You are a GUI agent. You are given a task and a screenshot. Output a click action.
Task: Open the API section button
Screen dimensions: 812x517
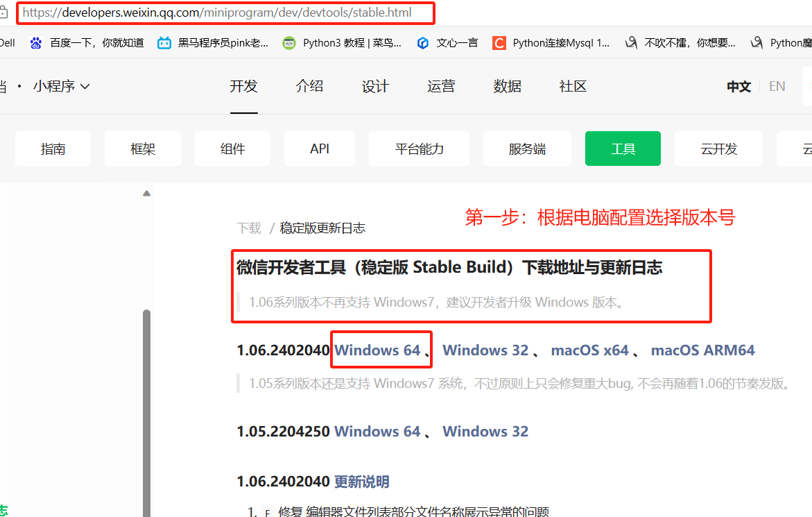[x=320, y=149]
